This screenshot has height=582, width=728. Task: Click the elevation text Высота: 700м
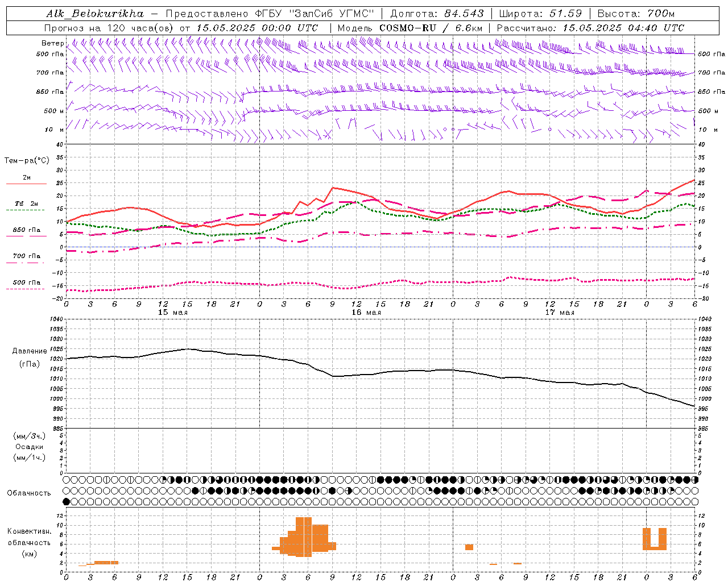click(636, 14)
